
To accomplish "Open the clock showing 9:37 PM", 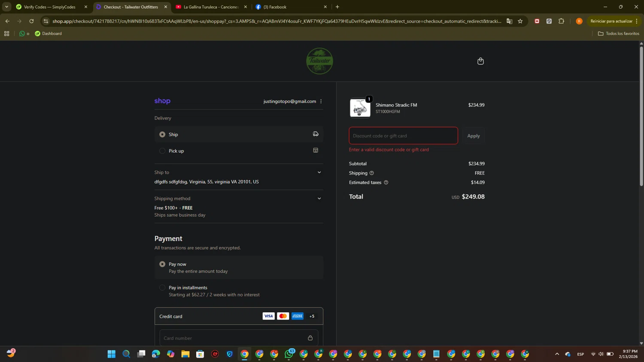I will pos(628,354).
